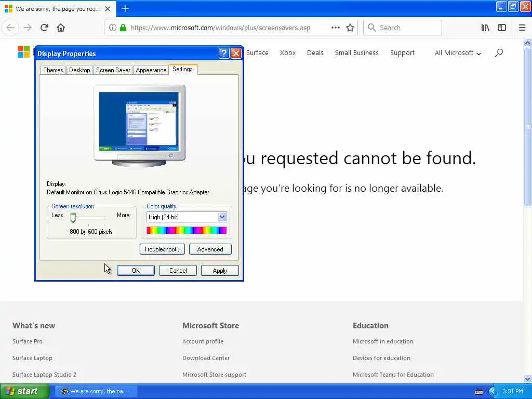Open the Download Center link
This screenshot has width=532, height=399.
point(206,358)
